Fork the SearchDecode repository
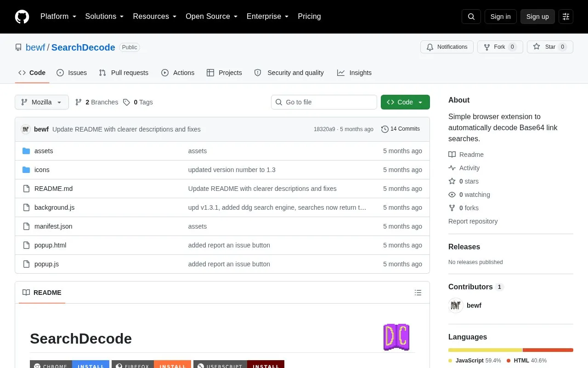 tap(500, 47)
